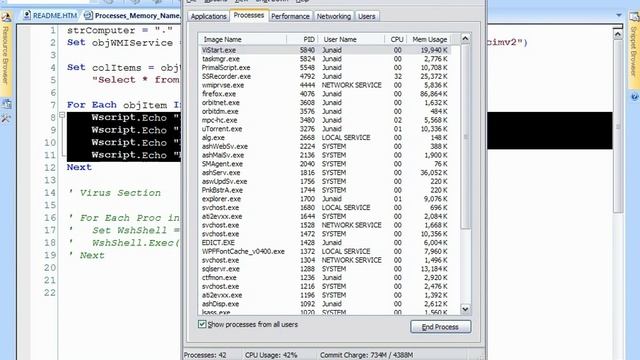This screenshot has width=640, height=360.
Task: Select the SMAgent.exe process
Action: (x=325, y=164)
